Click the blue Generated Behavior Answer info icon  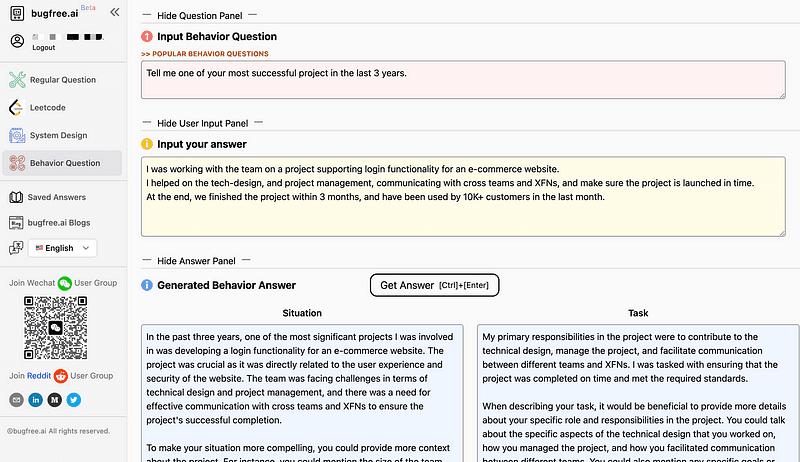point(147,285)
